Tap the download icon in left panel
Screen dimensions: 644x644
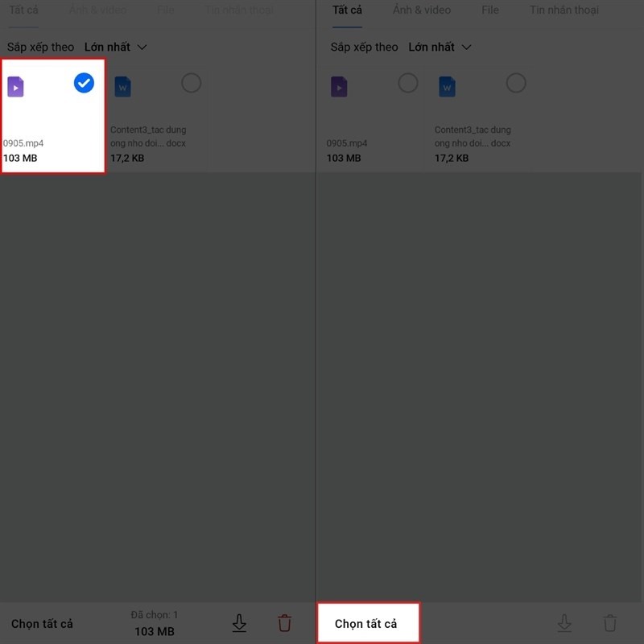[x=239, y=622]
